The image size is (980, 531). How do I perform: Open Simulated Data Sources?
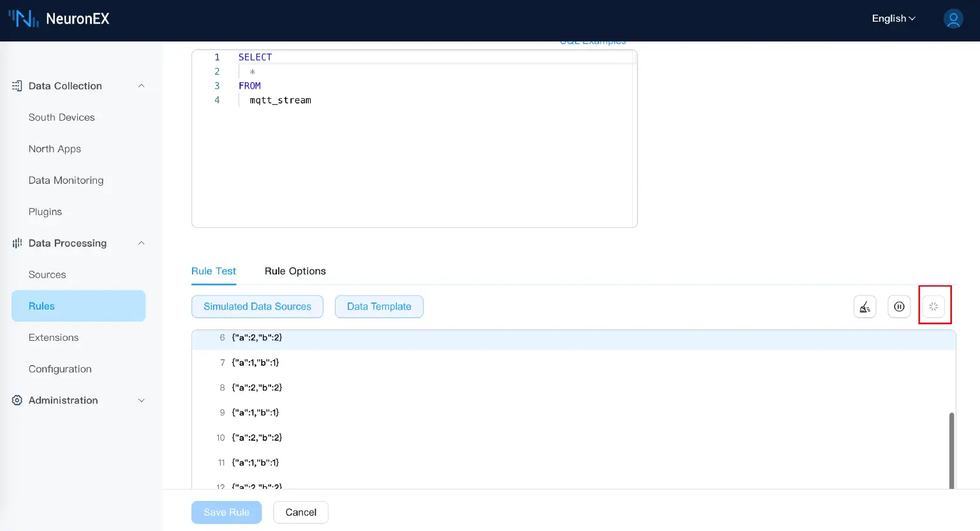tap(257, 306)
